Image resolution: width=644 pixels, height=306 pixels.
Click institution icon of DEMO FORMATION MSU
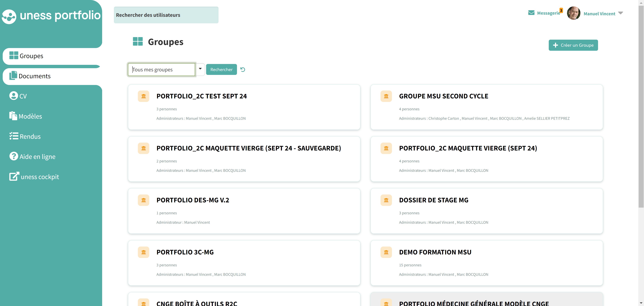pyautogui.click(x=386, y=252)
